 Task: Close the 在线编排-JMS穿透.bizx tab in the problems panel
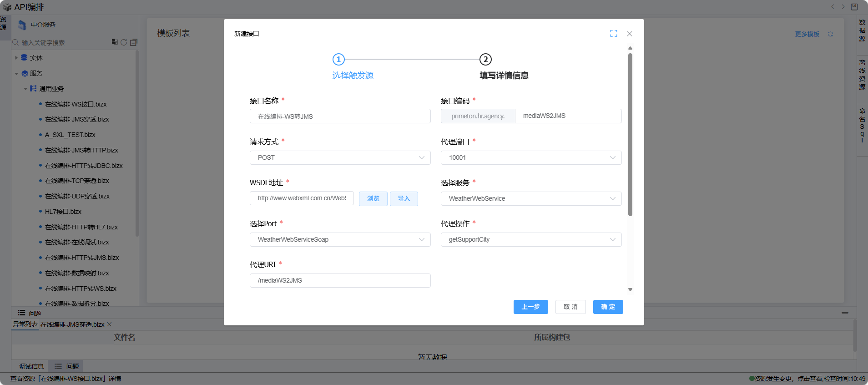pos(109,324)
